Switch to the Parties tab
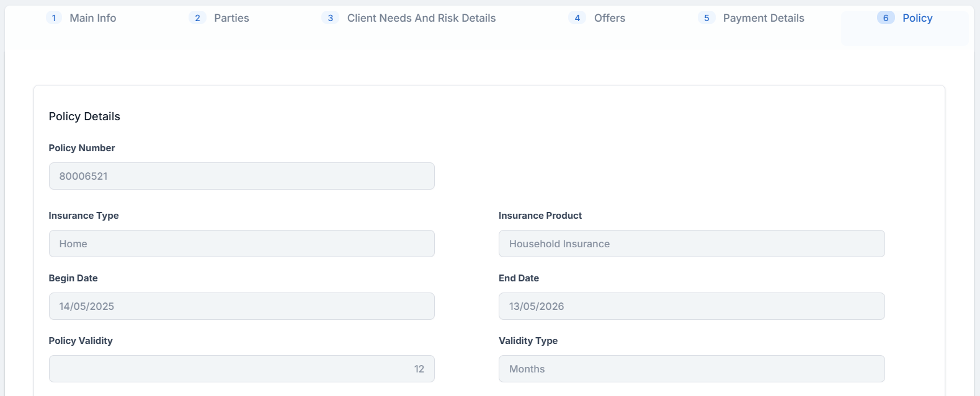This screenshot has height=396, width=980. click(231, 18)
